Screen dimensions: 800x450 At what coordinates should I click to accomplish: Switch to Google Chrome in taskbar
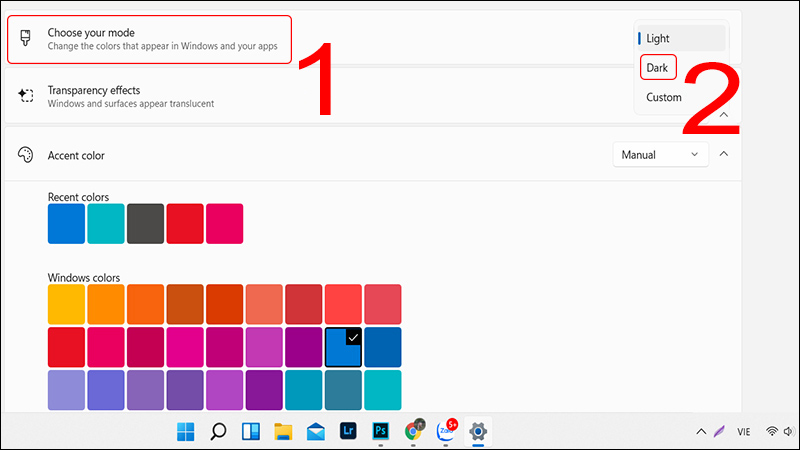413,432
